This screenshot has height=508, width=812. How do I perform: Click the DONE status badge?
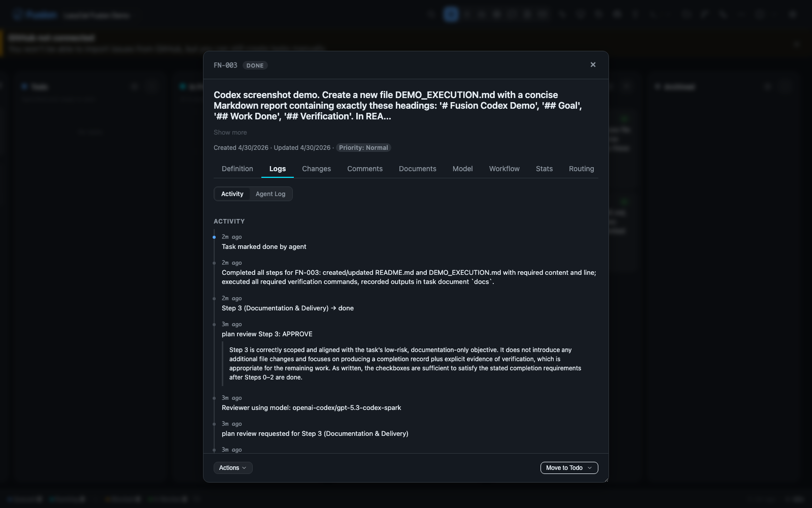point(255,66)
